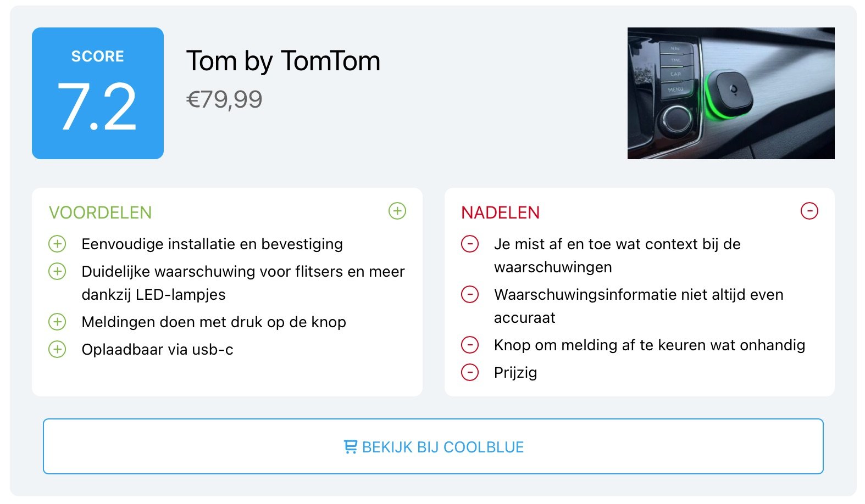The width and height of the screenshot is (865, 504).
Task: Open the Tom by TomTom product title
Action: coord(283,60)
